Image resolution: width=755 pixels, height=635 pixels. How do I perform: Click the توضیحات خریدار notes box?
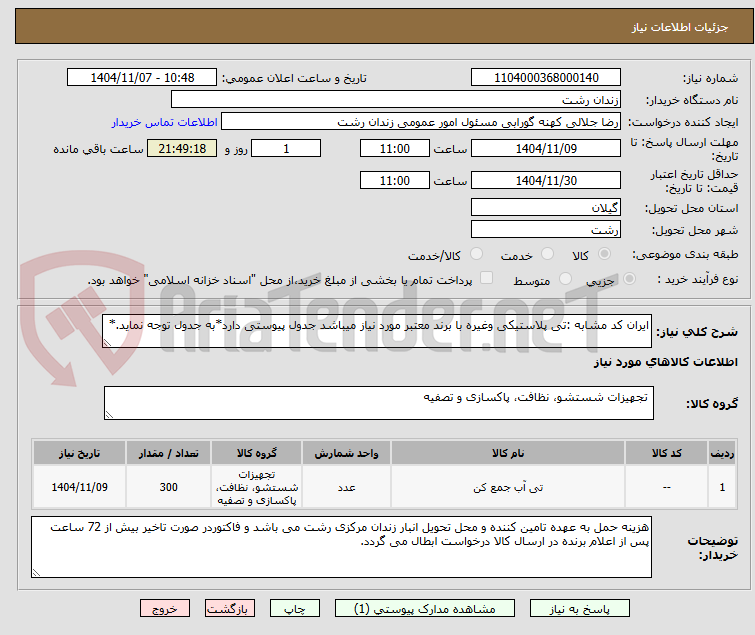coord(341,547)
